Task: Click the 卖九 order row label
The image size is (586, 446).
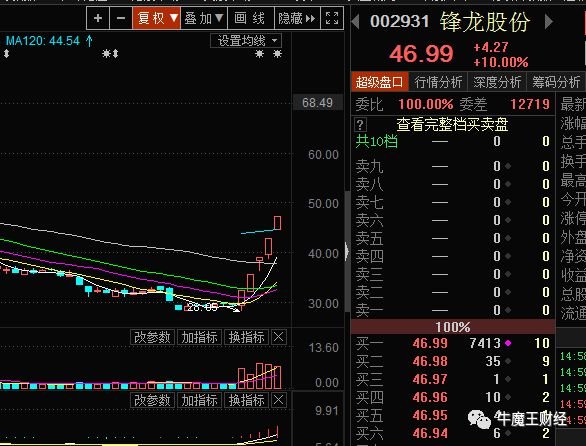Action: [369, 166]
